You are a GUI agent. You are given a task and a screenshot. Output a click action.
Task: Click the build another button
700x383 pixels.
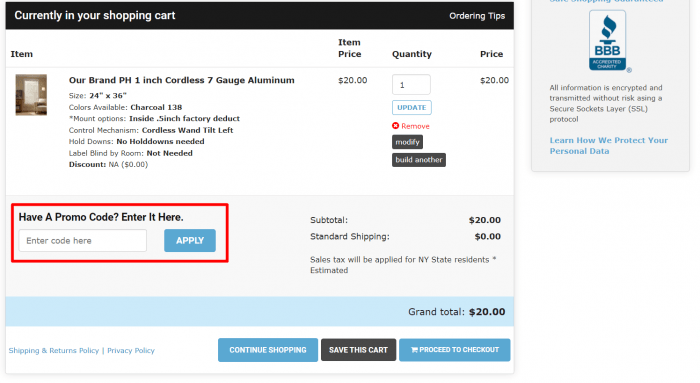(419, 160)
